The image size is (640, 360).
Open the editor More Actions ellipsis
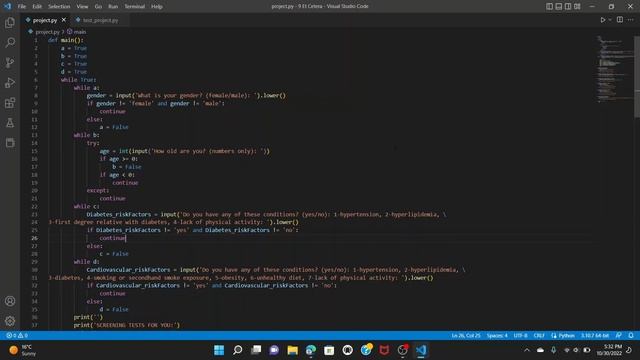click(631, 20)
